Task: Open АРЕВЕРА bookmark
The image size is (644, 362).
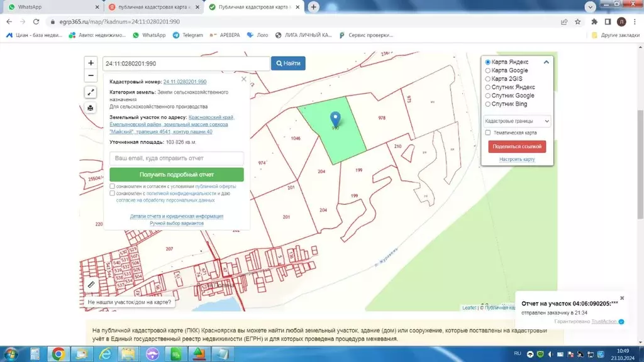Action: (225, 35)
